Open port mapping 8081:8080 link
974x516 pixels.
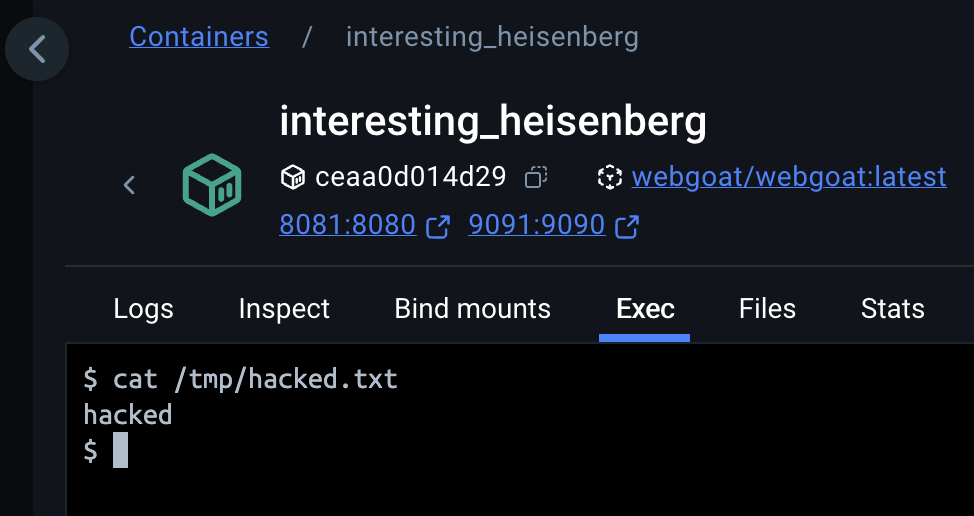(348, 224)
